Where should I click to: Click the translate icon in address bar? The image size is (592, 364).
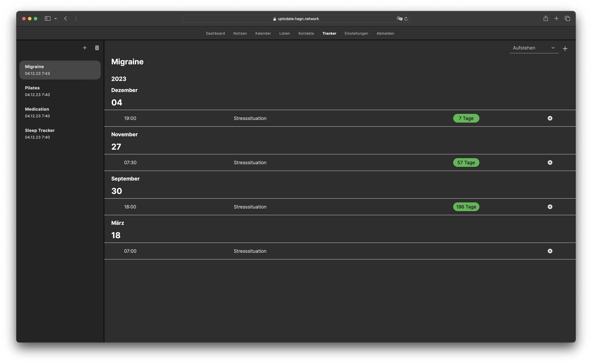tap(399, 19)
